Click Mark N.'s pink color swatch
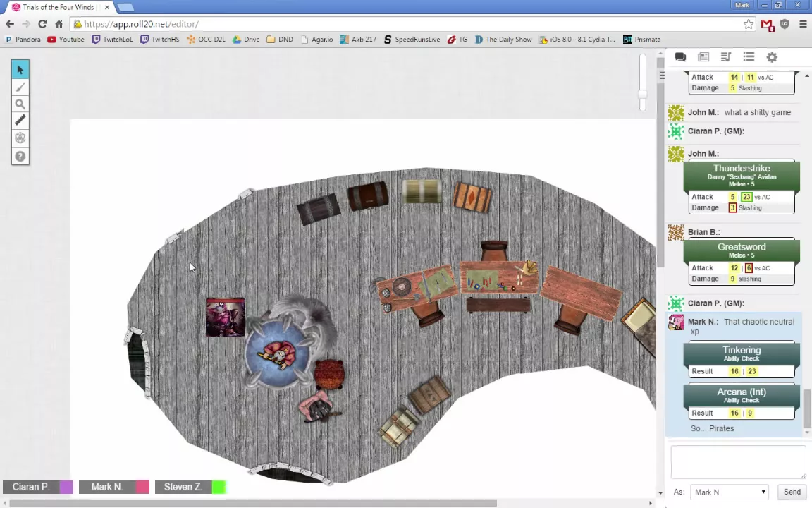Image resolution: width=812 pixels, height=508 pixels. point(142,487)
